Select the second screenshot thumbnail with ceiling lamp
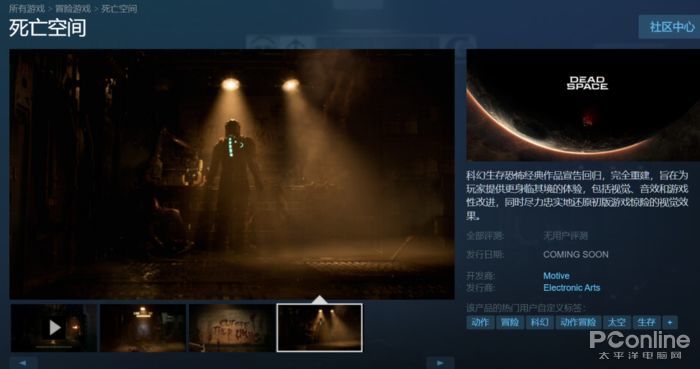 [x=143, y=328]
